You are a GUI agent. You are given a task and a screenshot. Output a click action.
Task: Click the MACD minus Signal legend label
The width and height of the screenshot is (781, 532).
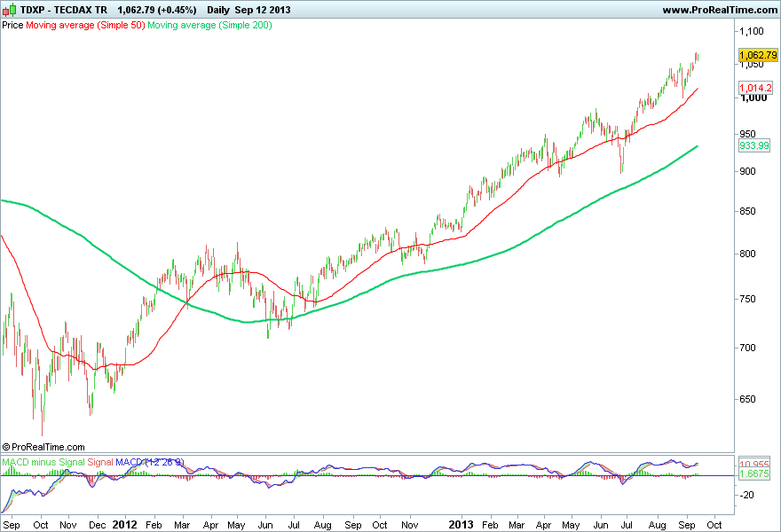pos(43,462)
